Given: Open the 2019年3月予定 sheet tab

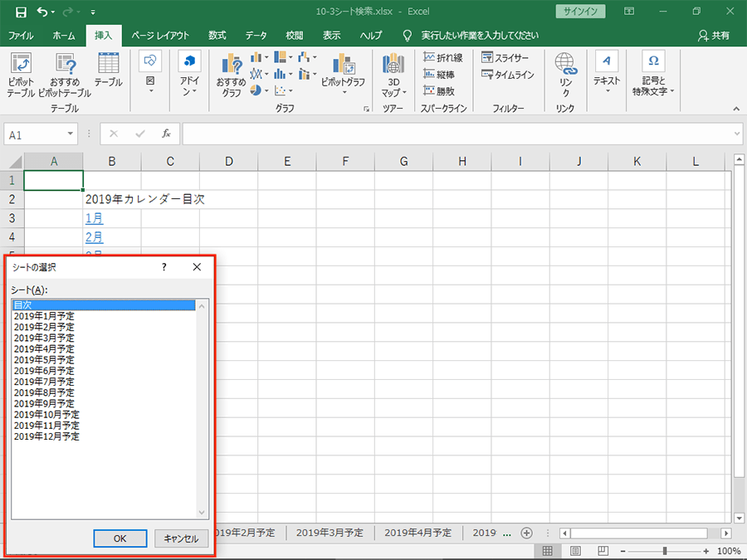Looking at the screenshot, I should 330,533.
